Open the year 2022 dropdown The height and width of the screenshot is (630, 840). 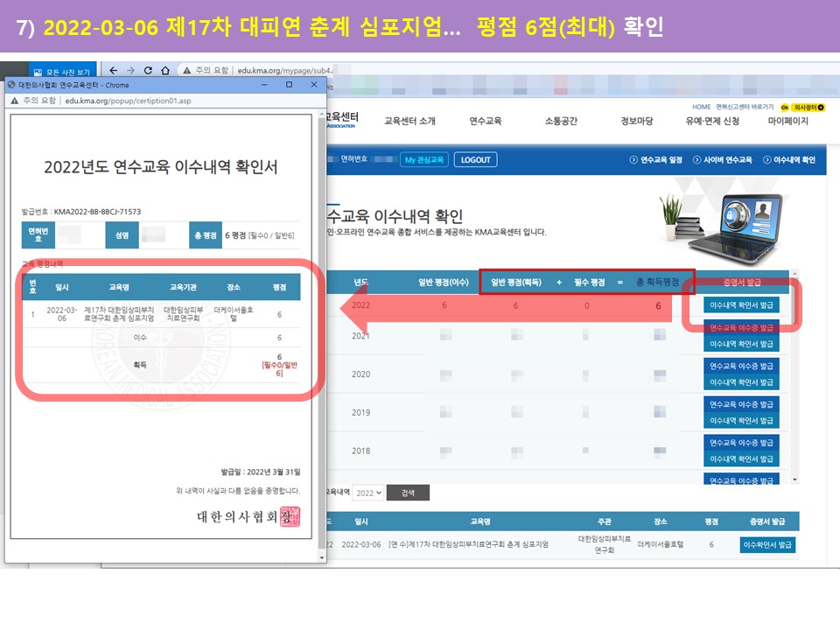(x=368, y=493)
